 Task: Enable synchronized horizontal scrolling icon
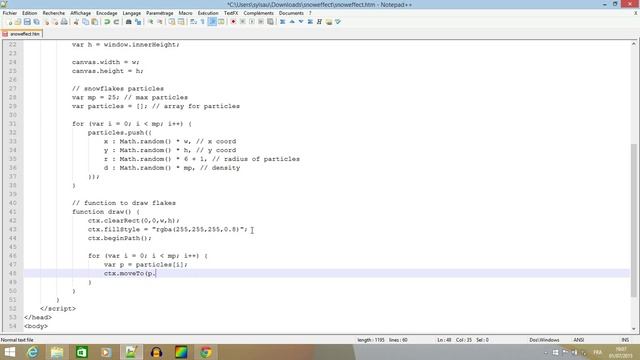[x=181, y=22]
